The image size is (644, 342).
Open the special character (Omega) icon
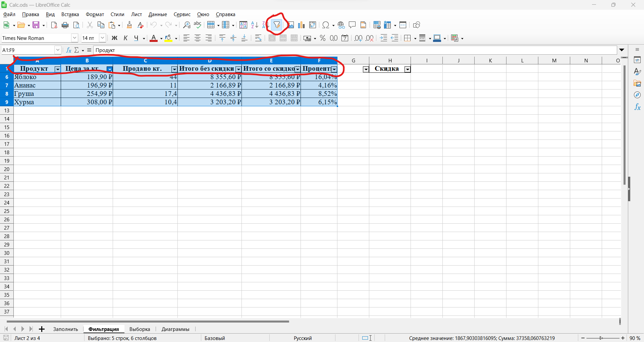325,25
